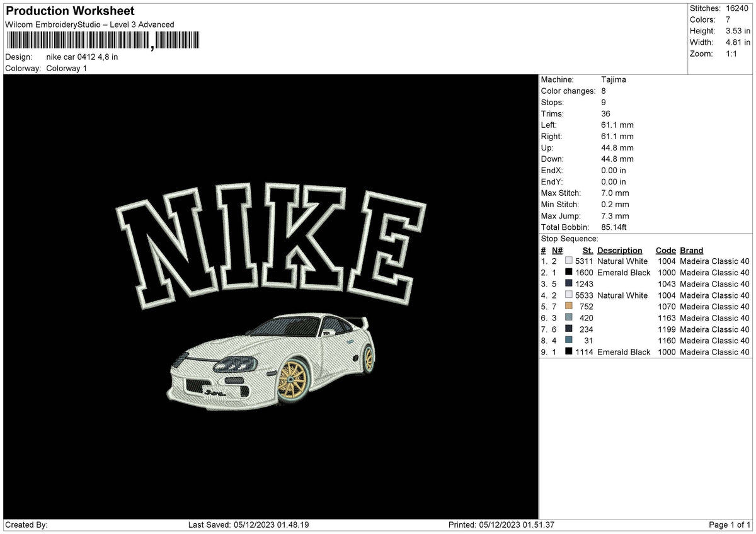Select the black swatch next to 1114
The height and width of the screenshot is (534, 756).
click(569, 352)
